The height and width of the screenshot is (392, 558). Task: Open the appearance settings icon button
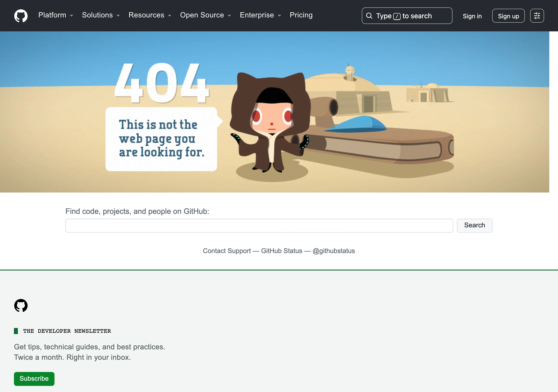click(x=537, y=16)
